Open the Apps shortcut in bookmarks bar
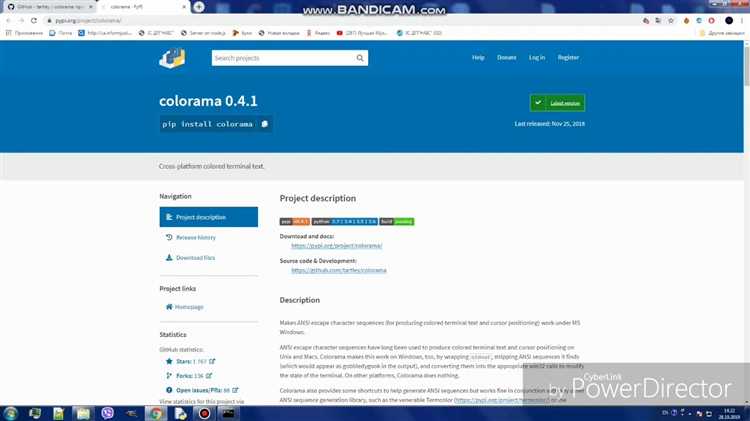The height and width of the screenshot is (421, 750). (x=24, y=33)
